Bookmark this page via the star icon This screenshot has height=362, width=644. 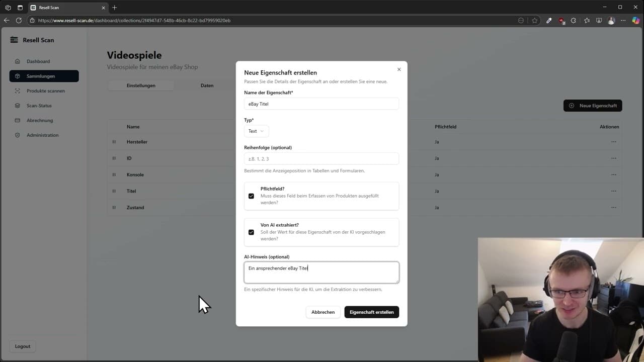535,21
